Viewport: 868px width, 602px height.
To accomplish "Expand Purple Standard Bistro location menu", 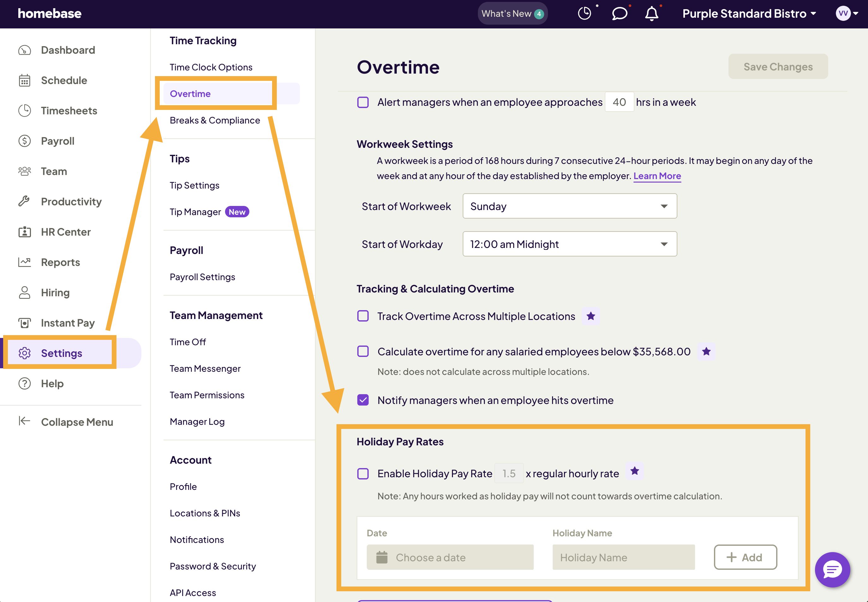I will 749,14.
